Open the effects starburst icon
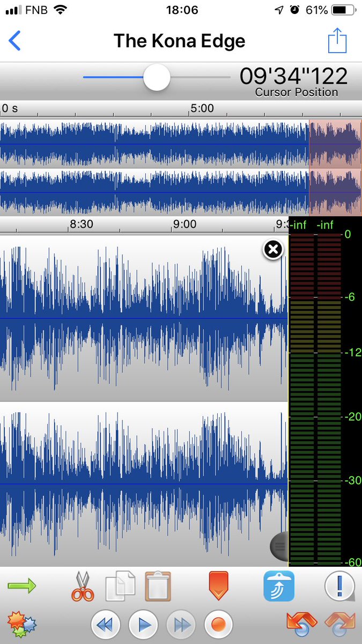The height and width of the screenshot is (644, 362). (22, 624)
